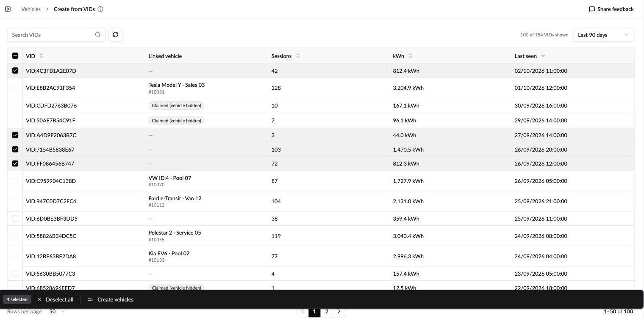This screenshot has width=644, height=318.
Task: Click the Last seen sort chevron
Action: 543,56
